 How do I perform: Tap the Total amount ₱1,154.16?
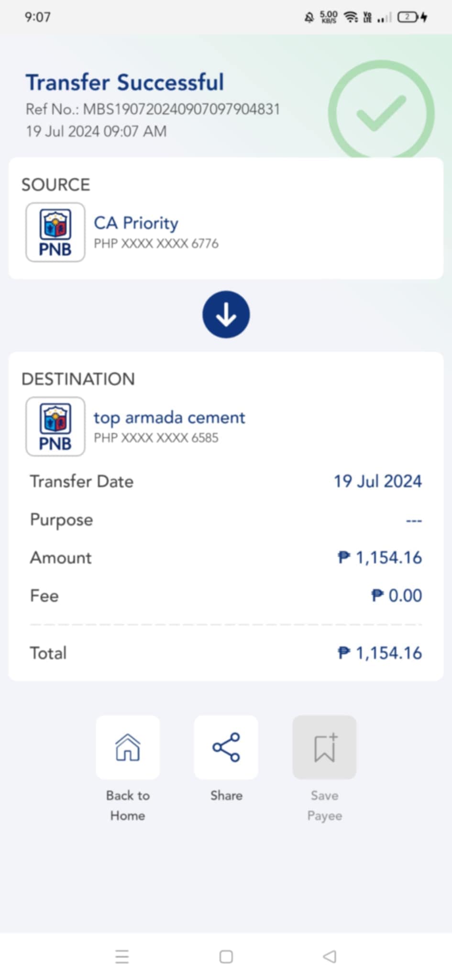[x=380, y=653]
